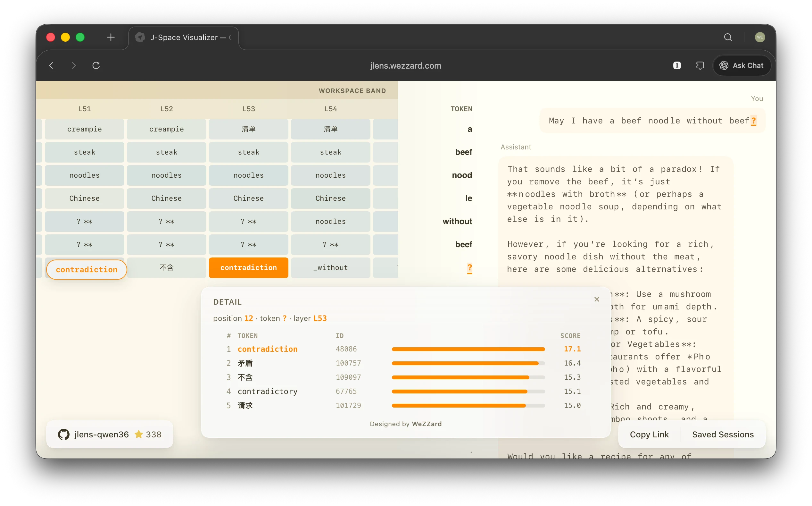The height and width of the screenshot is (506, 812).
Task: Select the highlighted '?' token in token column
Action: click(x=469, y=268)
